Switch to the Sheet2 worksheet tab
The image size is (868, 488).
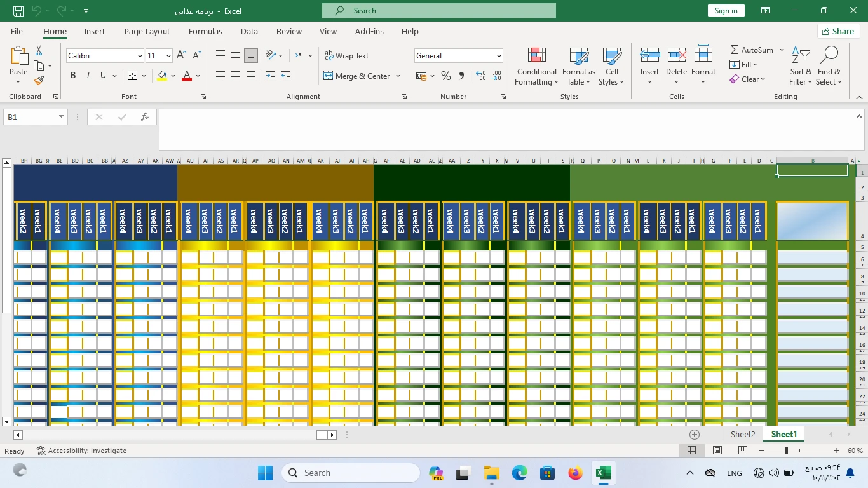[743, 434]
